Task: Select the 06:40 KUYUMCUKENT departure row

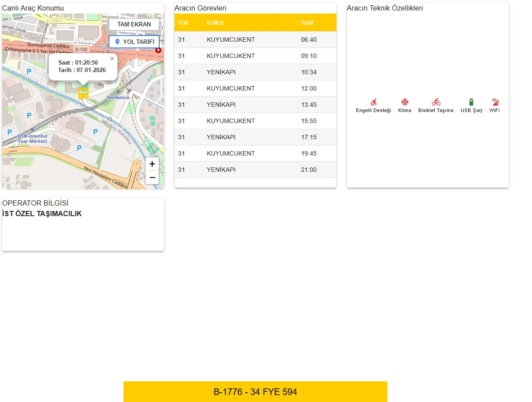Action: (x=255, y=40)
